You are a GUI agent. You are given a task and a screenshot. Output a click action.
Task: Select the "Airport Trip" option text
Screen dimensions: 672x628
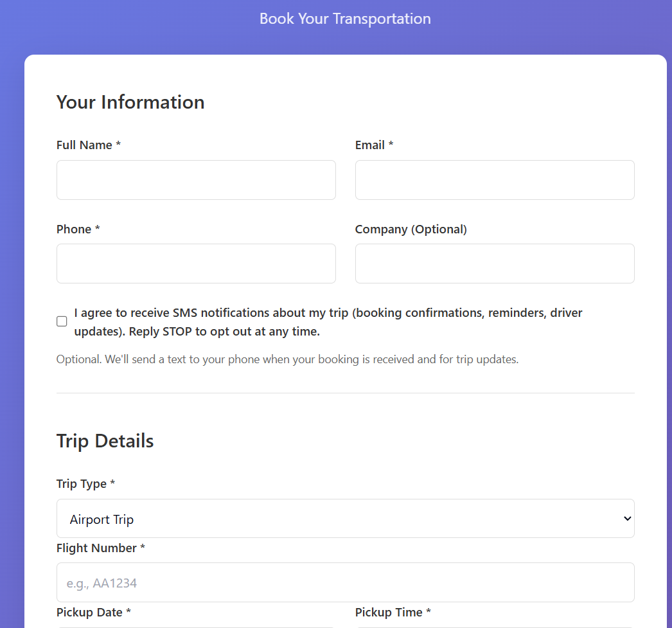click(102, 519)
